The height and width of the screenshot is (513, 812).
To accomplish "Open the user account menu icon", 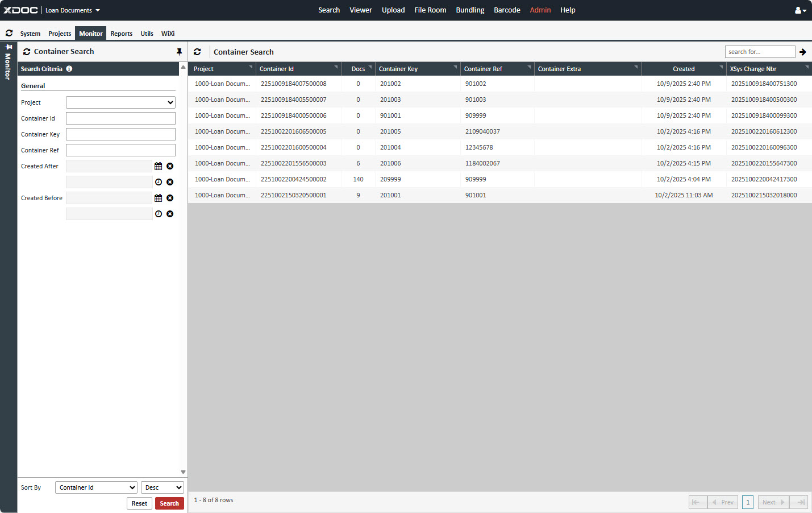I will (800, 10).
